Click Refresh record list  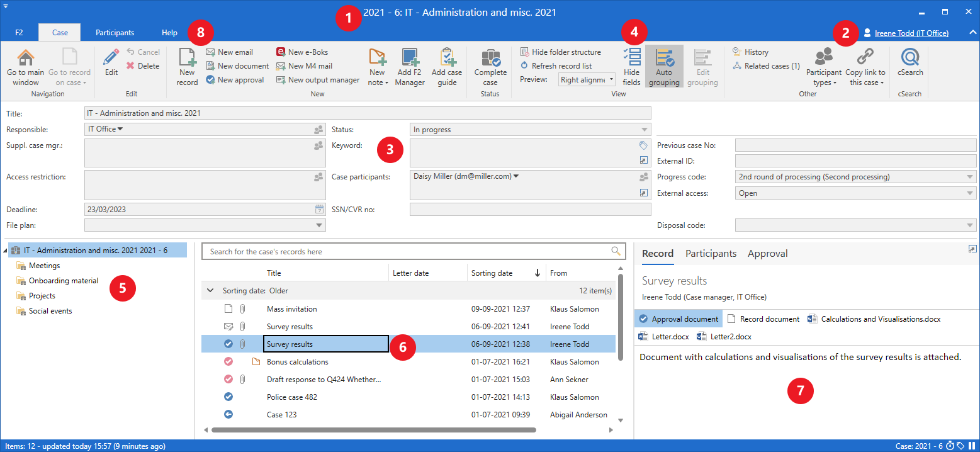pyautogui.click(x=556, y=66)
